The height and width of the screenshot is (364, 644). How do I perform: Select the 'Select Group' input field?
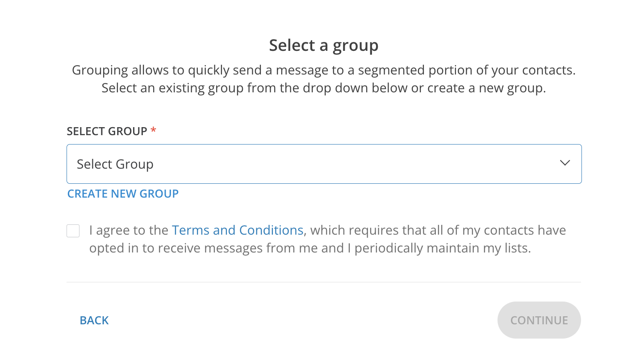click(x=324, y=164)
